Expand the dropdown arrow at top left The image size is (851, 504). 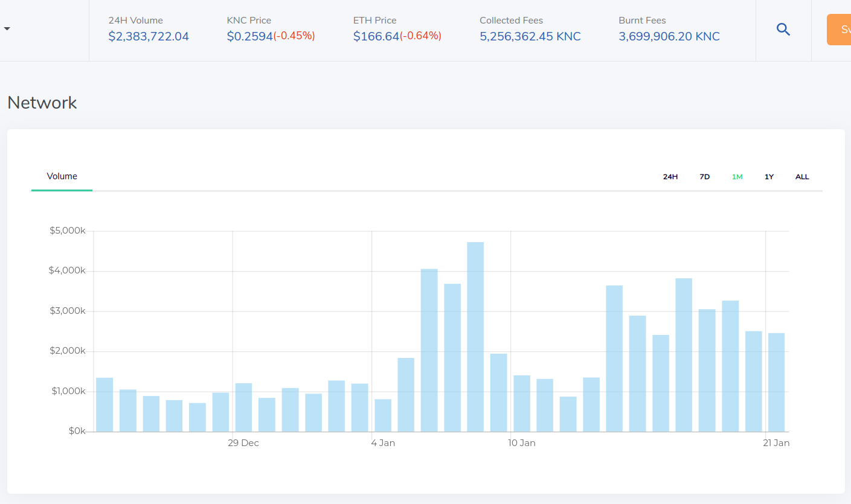tap(7, 29)
